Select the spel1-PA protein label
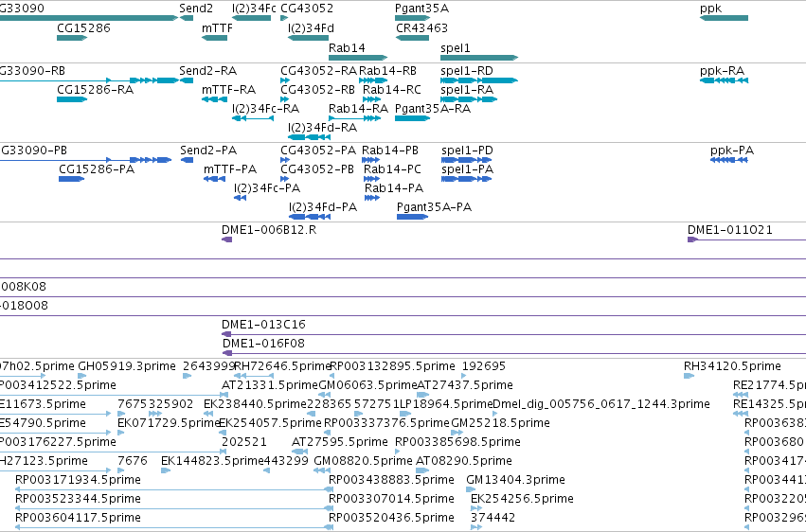Image resolution: width=806 pixels, height=532 pixels. coord(467,168)
